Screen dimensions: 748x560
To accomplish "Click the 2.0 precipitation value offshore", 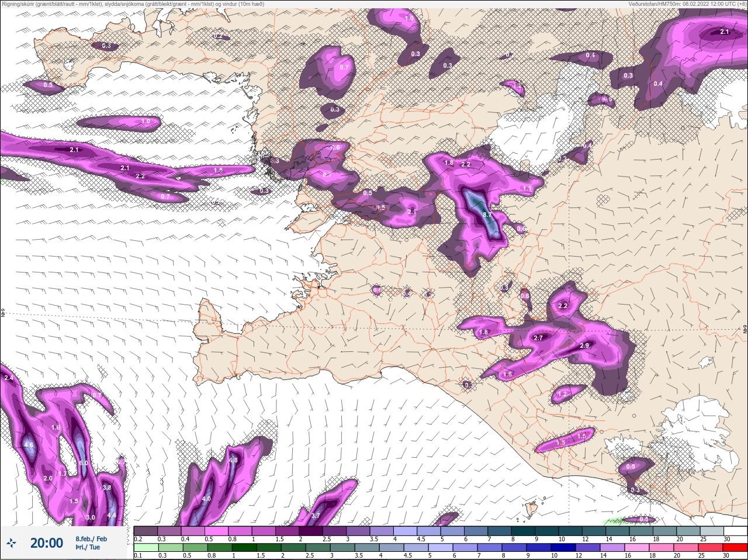I will click(49, 478).
